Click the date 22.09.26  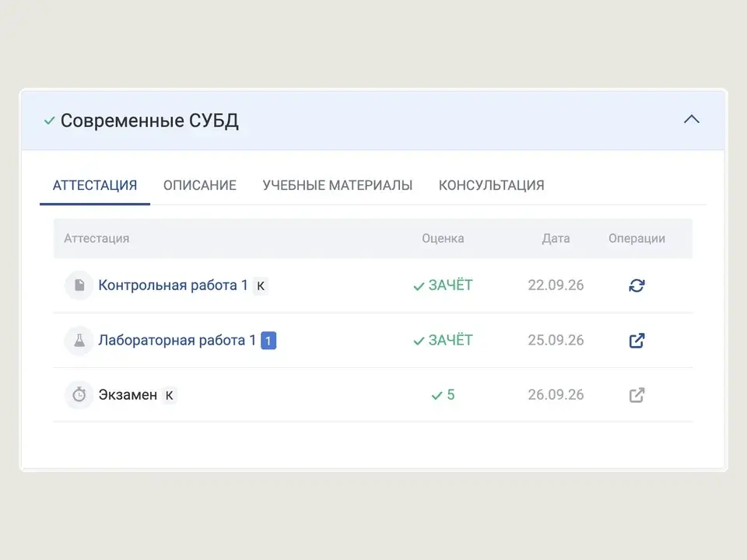pos(556,285)
